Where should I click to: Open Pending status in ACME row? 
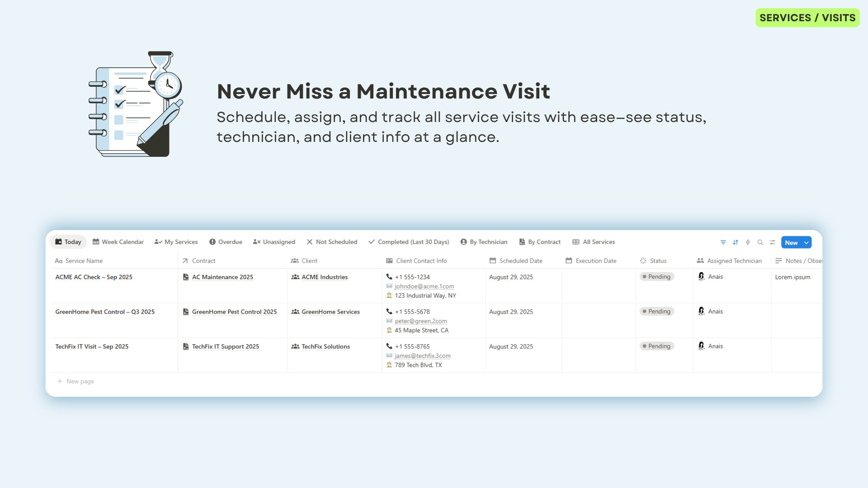point(657,277)
